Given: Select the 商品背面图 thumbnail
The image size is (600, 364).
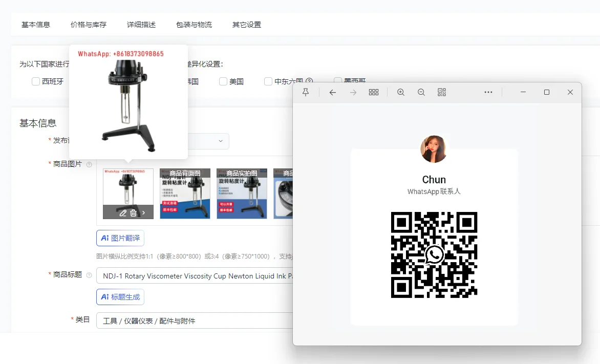Looking at the screenshot, I should 185,194.
